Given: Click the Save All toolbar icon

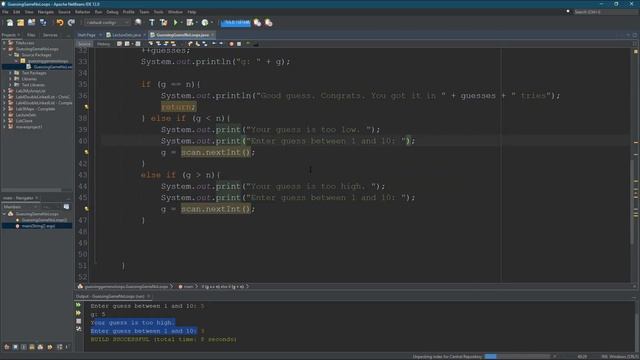Looking at the screenshot, I should coord(43,22).
